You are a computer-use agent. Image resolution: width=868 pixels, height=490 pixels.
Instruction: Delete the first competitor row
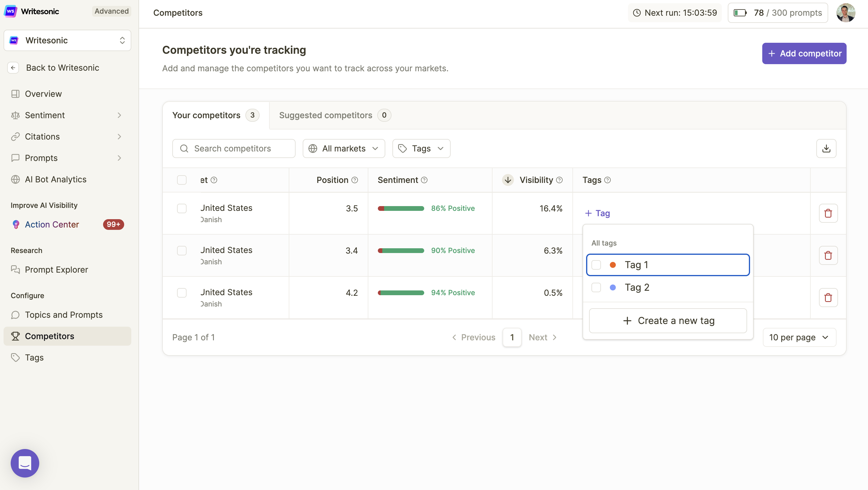point(828,213)
